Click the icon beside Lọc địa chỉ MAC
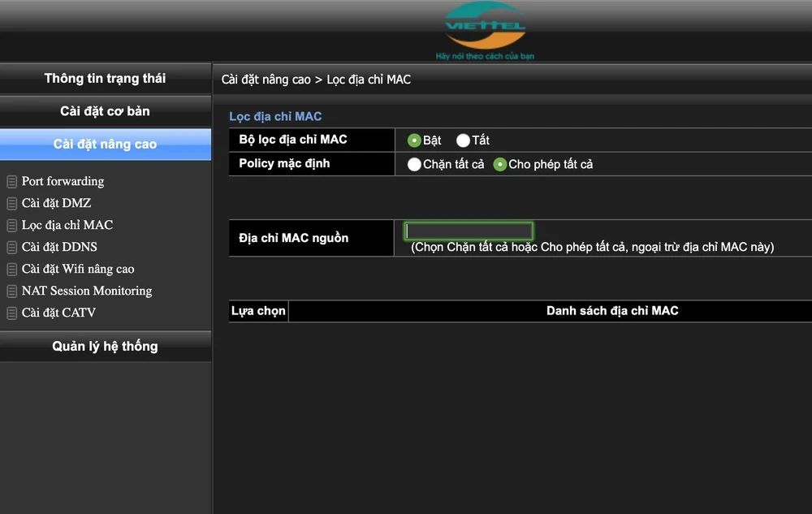 [x=12, y=226]
